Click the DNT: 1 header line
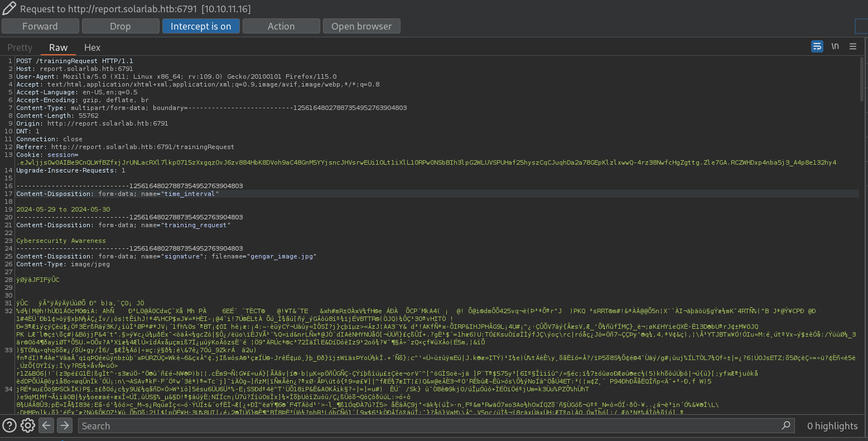 [x=28, y=131]
